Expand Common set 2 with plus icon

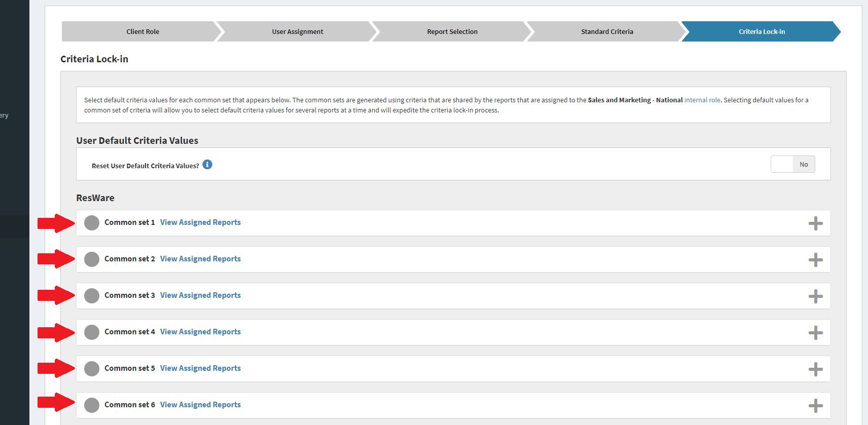815,260
